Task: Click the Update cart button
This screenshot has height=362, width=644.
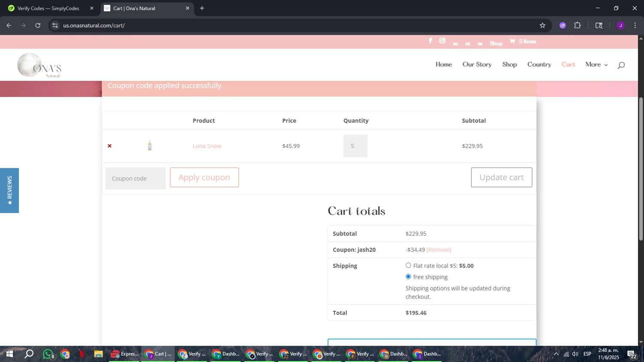Action: point(501,177)
